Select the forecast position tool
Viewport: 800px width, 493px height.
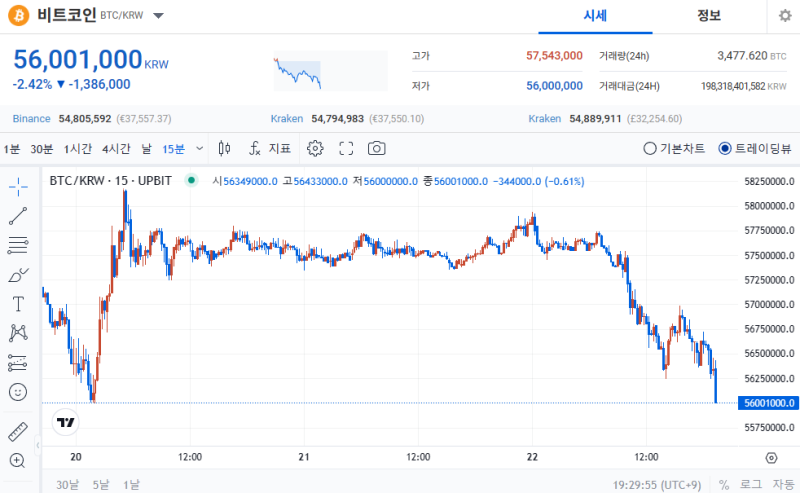[18, 363]
